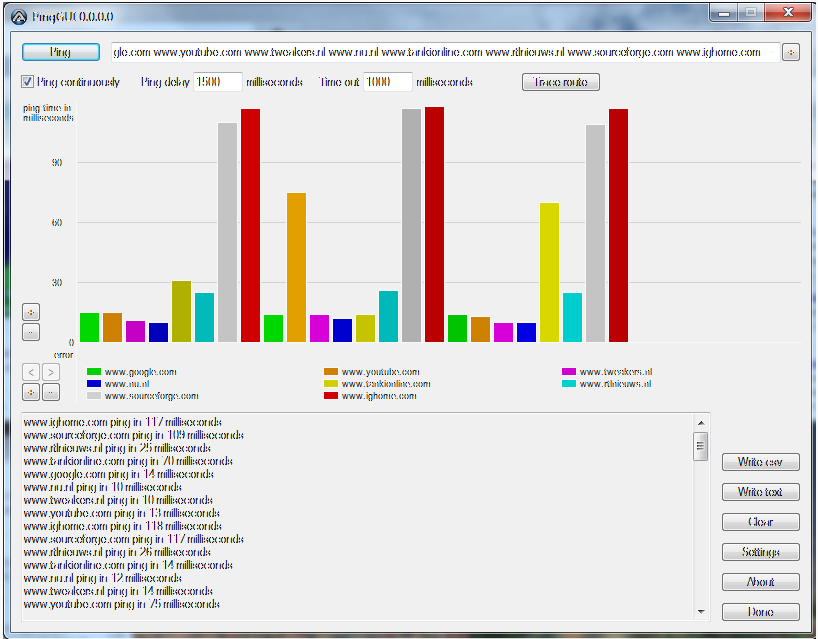The height and width of the screenshot is (639, 818).
Task: Select log line 'www.google.com ping in 14 milliseconds'
Action: pos(118,474)
